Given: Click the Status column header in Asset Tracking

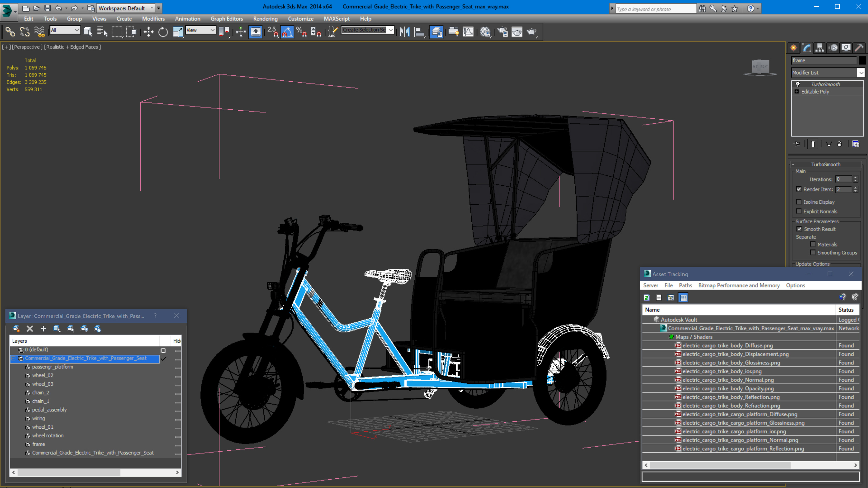Looking at the screenshot, I should coord(848,310).
